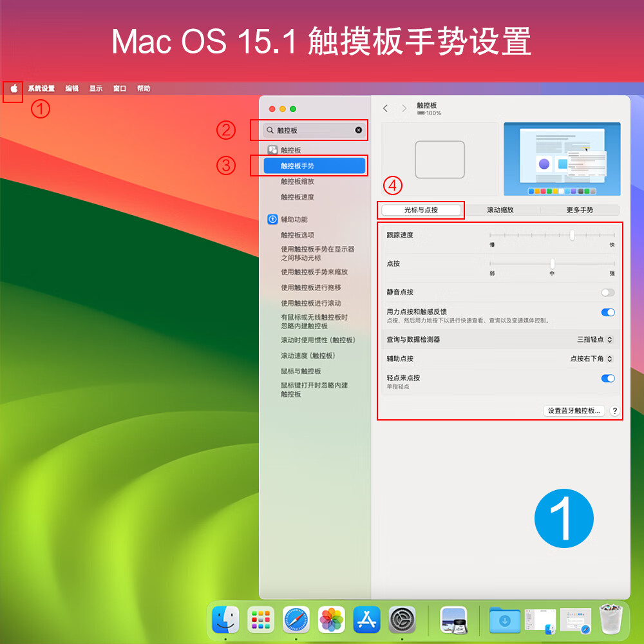Open the 显示 menu
The height and width of the screenshot is (644, 644).
pos(96,88)
